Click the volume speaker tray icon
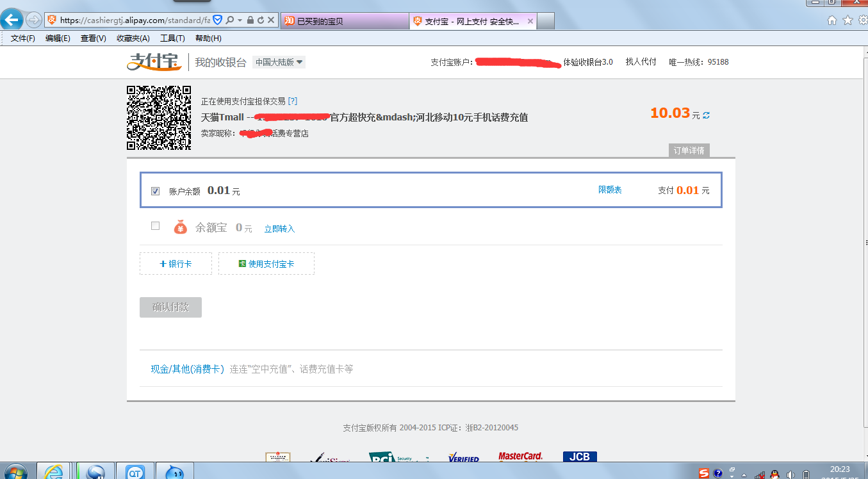868x479 pixels. point(791,475)
